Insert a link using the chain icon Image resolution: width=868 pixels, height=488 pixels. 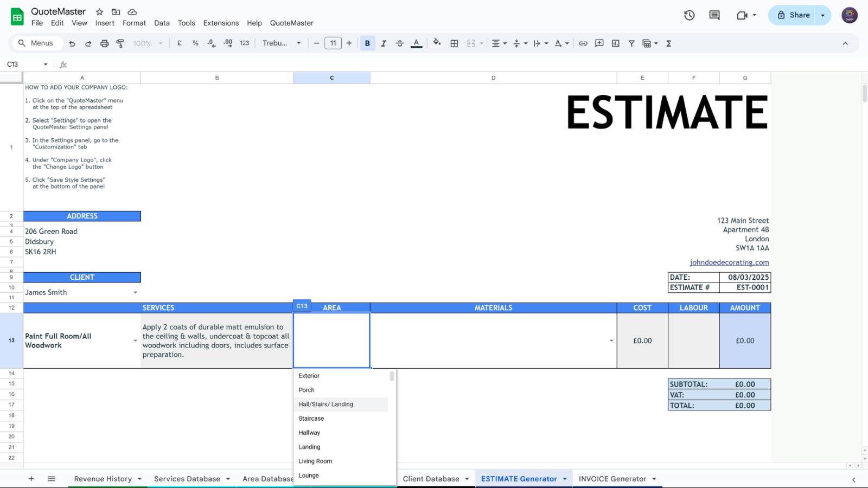point(583,43)
